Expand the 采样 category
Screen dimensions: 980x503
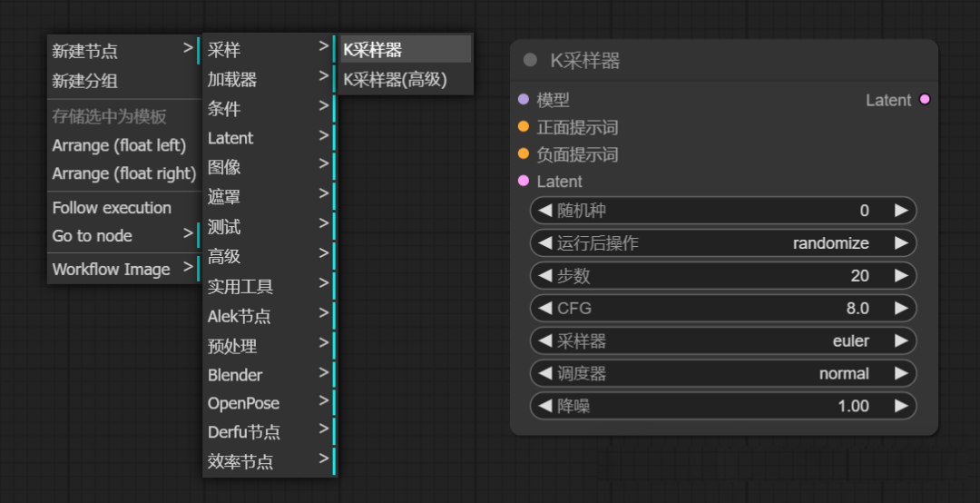(270, 49)
